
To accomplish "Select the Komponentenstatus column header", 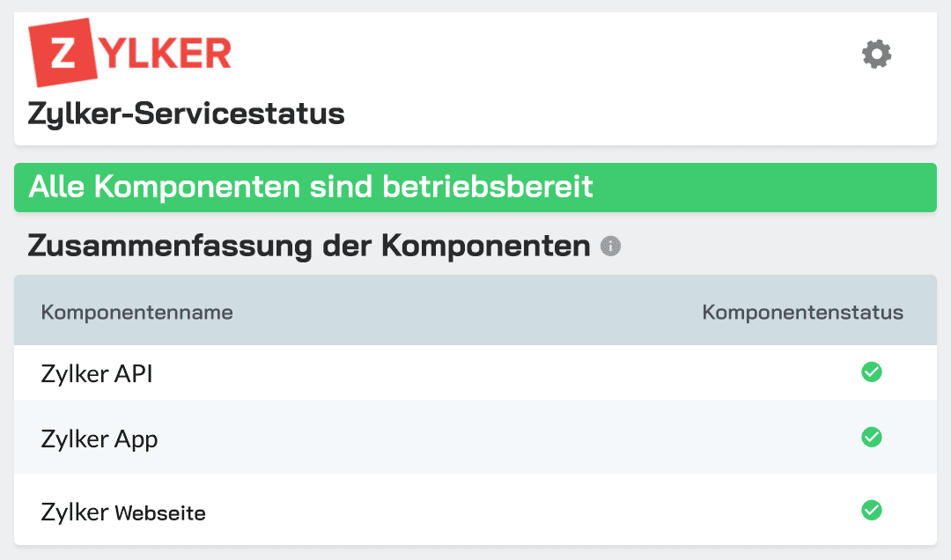I will [801, 312].
